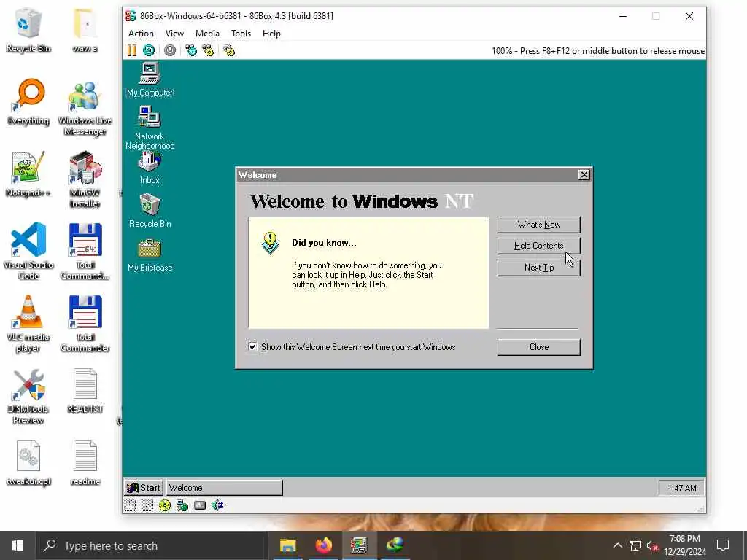Screen dimensions: 747x560
Task: Open the View menu
Action: coord(174,34)
